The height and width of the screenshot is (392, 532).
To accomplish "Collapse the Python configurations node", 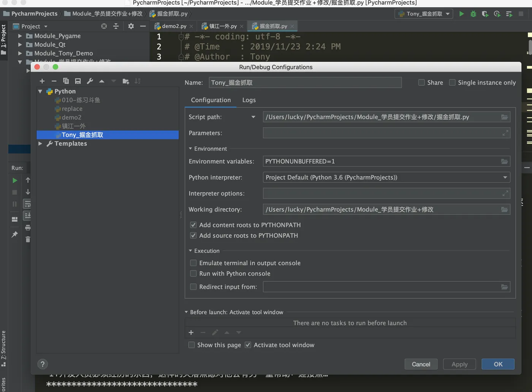I will pyautogui.click(x=40, y=92).
